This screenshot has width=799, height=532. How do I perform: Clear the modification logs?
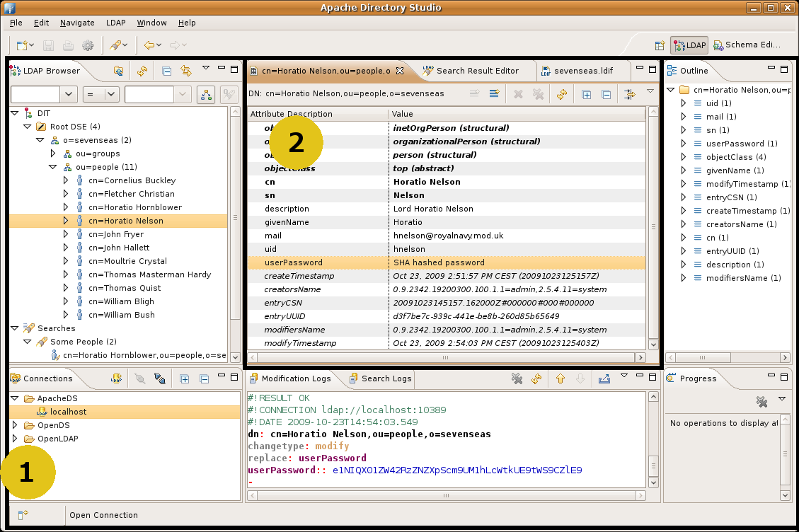point(517,378)
